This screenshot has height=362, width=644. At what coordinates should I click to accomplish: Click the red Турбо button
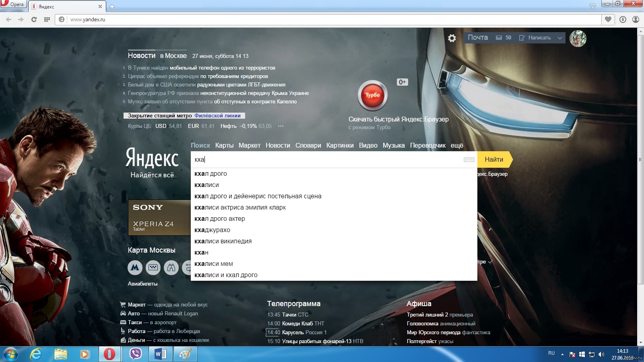click(x=373, y=95)
